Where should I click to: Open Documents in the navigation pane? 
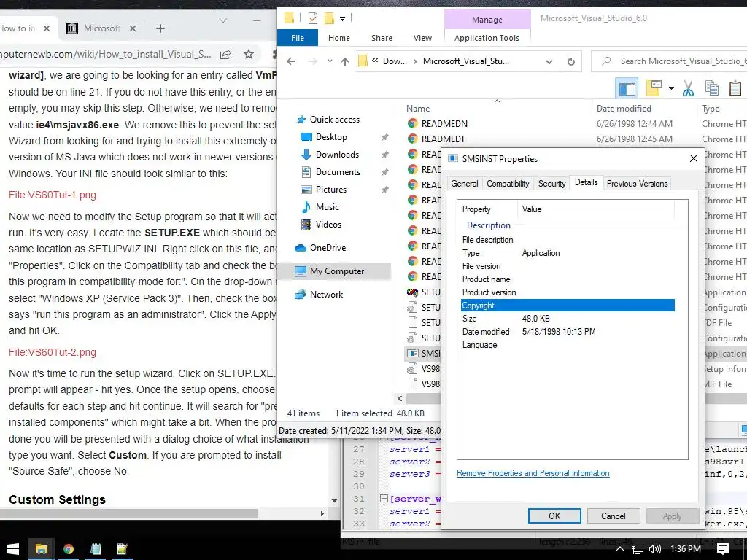click(338, 172)
